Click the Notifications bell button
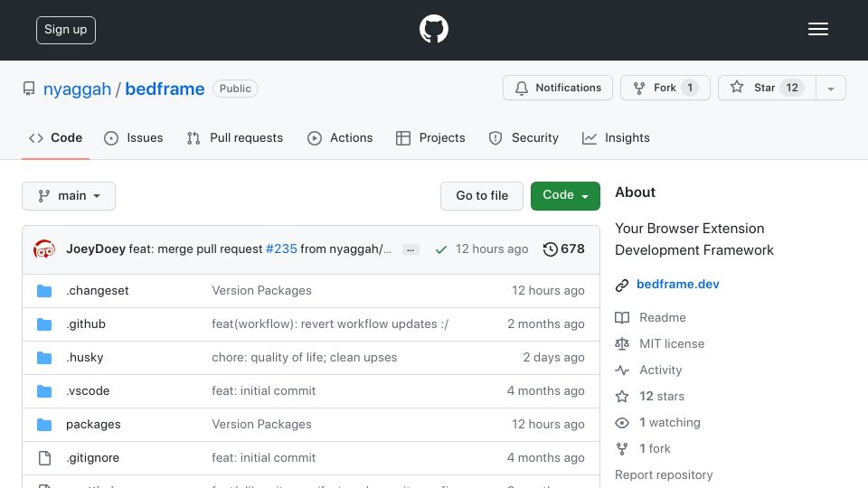Viewport: 868px width, 488px height. (x=558, y=88)
